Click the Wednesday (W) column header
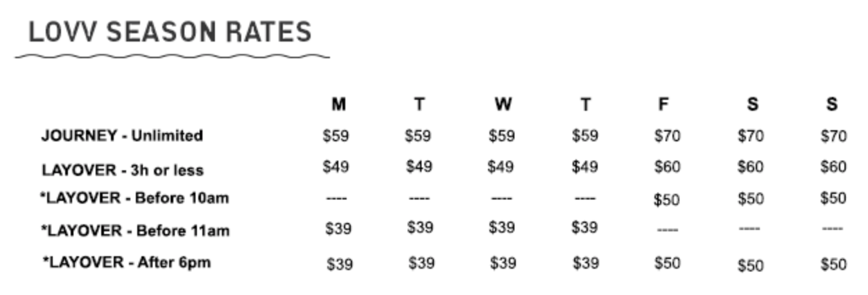Viewport: 868px width, 295px height. click(503, 105)
